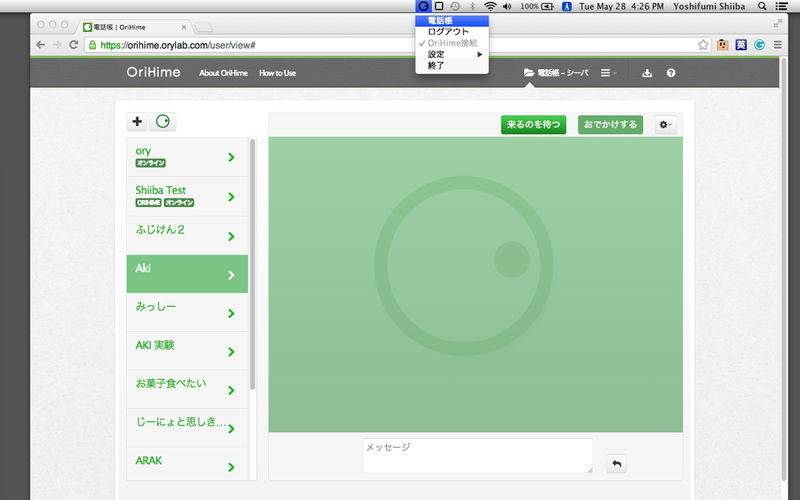Choose ログアウト from the status menu
This screenshot has height=500, width=800.
pos(452,32)
